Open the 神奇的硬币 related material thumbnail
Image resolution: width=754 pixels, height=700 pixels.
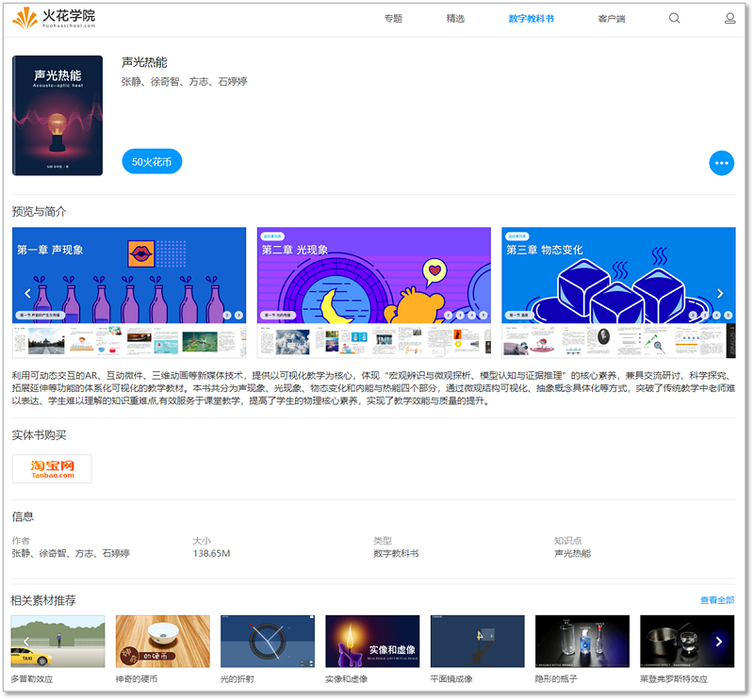[162, 642]
